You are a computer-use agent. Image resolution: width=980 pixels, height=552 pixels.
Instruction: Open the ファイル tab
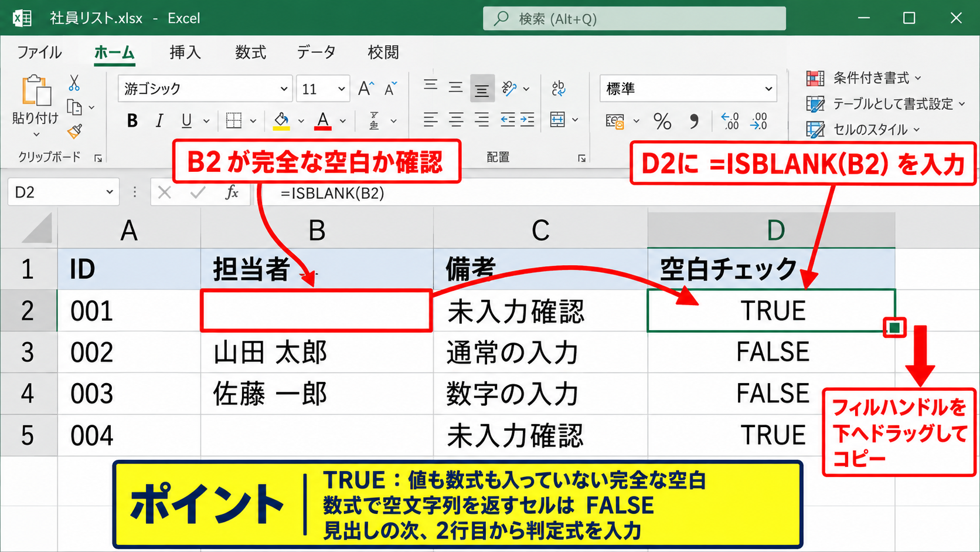point(39,53)
